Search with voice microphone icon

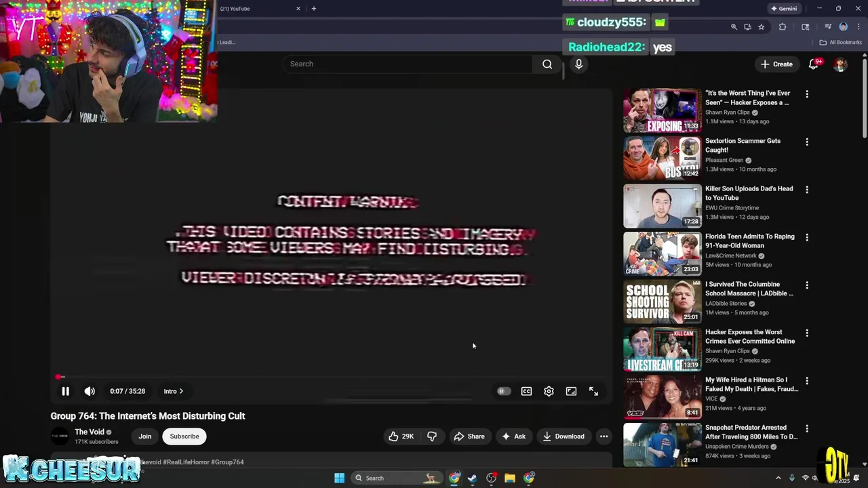tap(578, 64)
